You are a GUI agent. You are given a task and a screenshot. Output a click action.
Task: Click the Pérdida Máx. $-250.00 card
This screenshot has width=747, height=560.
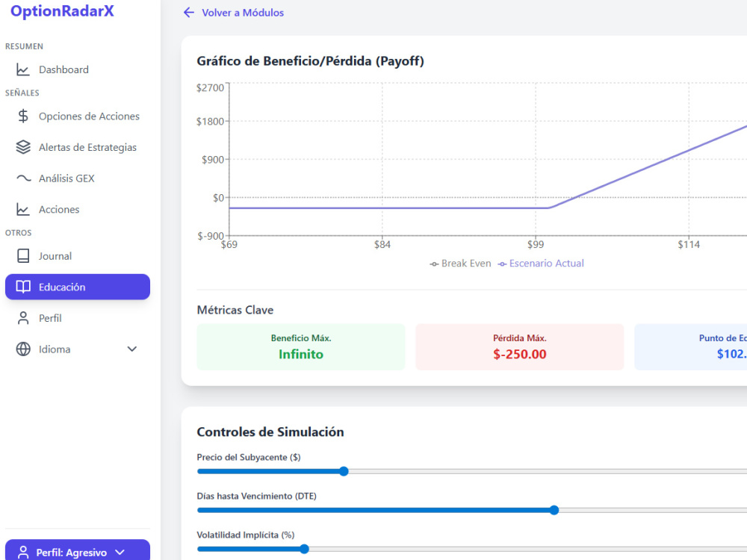[520, 347]
